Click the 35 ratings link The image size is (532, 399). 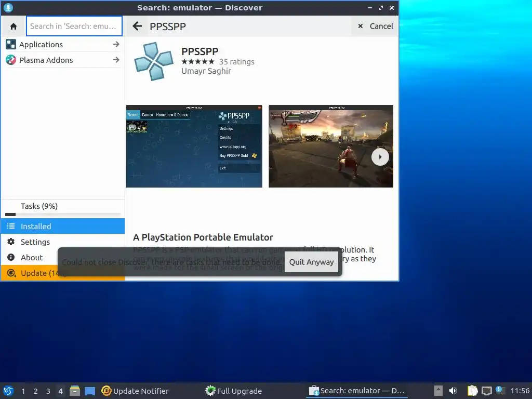[236, 62]
